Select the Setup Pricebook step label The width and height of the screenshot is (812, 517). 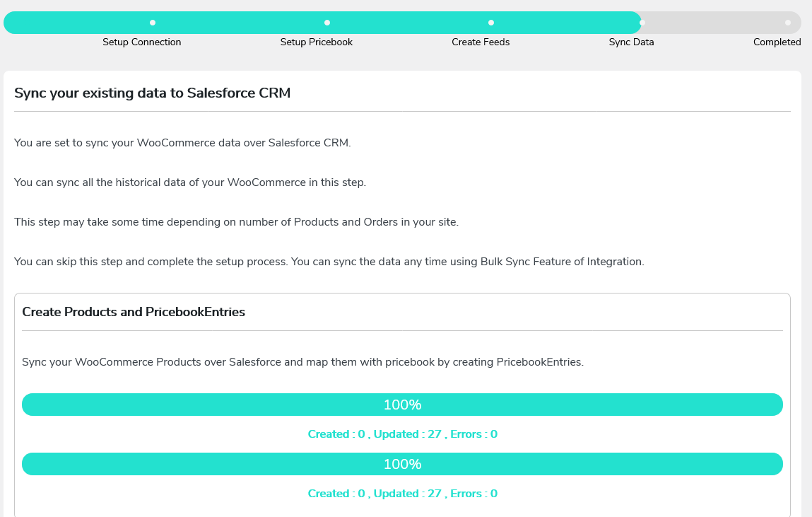tap(316, 42)
